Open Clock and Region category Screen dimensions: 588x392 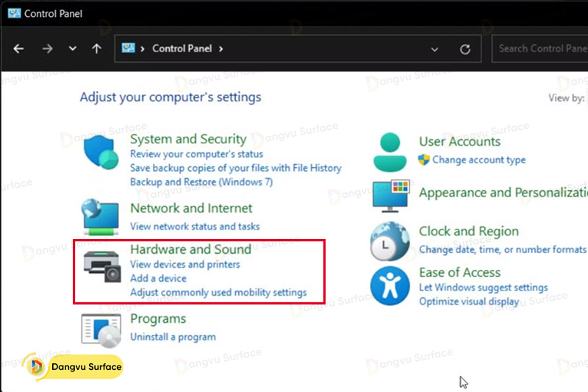pos(469,231)
